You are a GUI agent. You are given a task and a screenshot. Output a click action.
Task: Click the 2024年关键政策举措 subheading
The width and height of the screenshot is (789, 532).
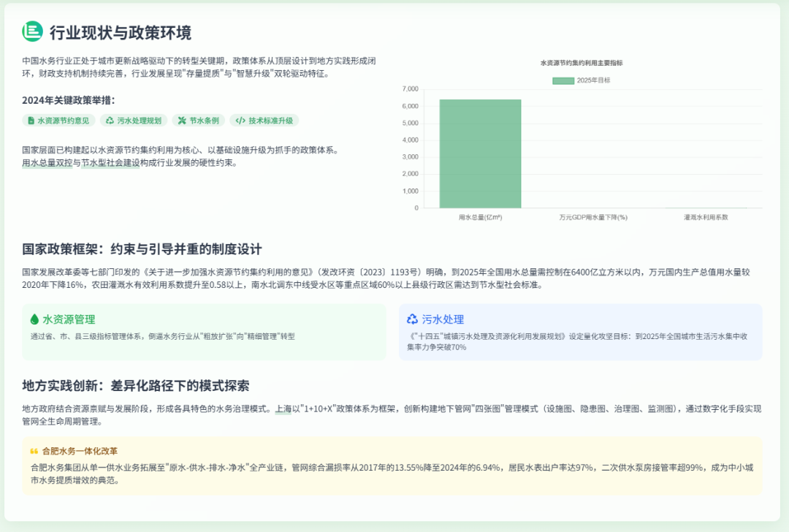tap(69, 100)
